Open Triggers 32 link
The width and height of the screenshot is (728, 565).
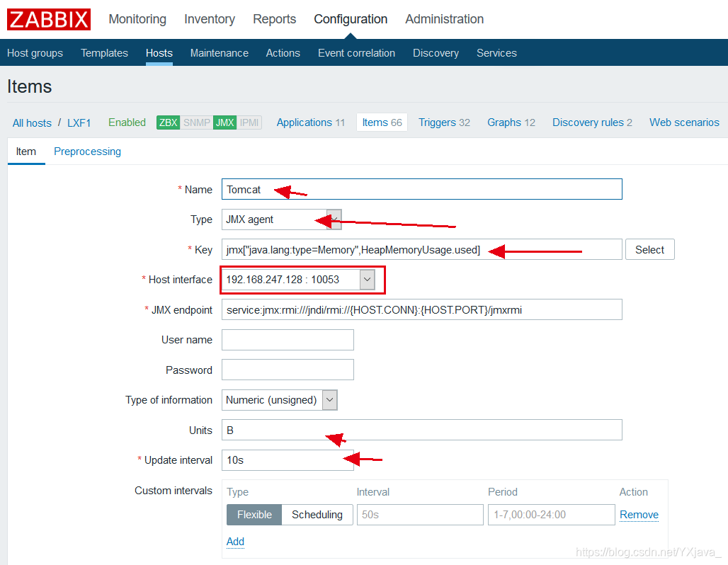pos(444,122)
